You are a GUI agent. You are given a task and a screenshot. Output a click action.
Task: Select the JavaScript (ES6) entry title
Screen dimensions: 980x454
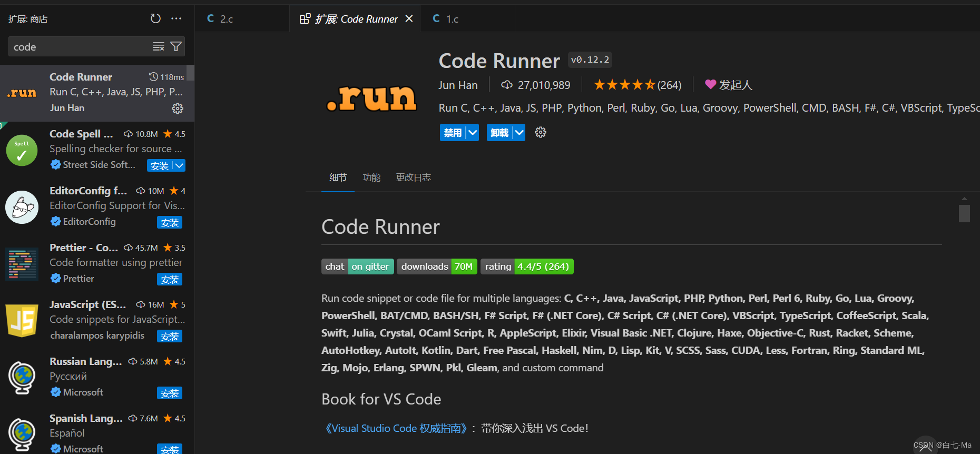point(87,304)
